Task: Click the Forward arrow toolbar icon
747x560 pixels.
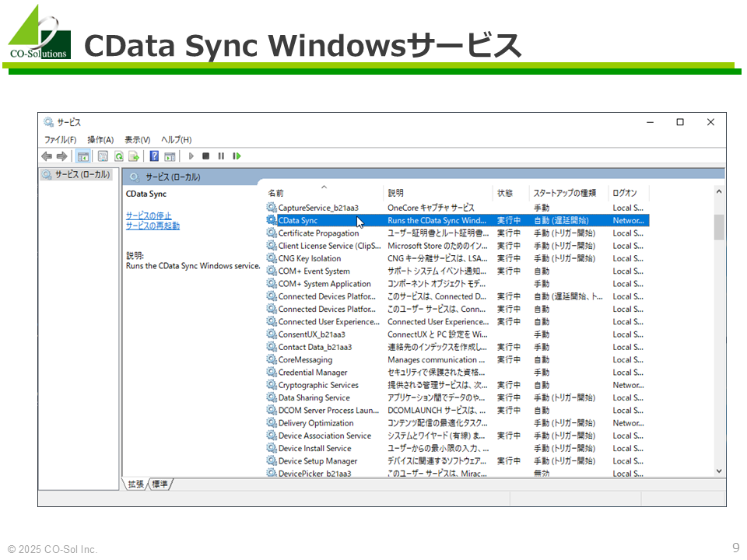Action: [x=62, y=156]
